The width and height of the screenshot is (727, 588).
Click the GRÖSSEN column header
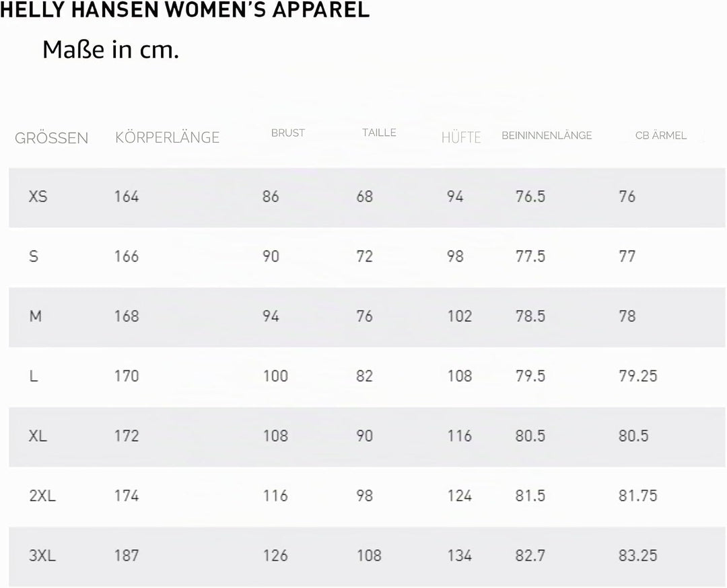pyautogui.click(x=51, y=138)
